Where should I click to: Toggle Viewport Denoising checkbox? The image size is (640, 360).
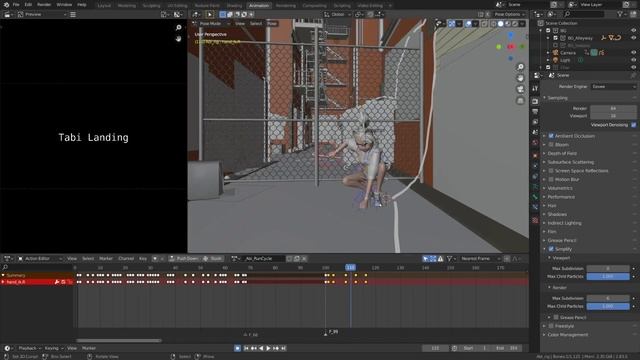point(633,125)
